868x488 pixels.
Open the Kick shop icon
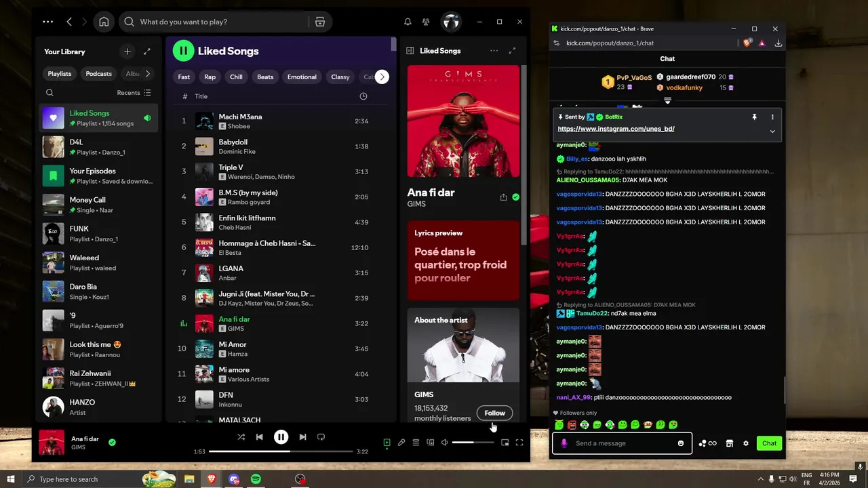(730, 443)
